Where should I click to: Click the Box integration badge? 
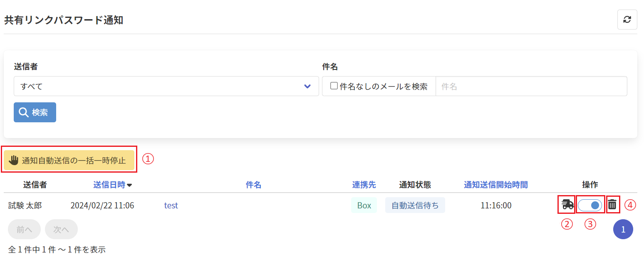tap(364, 206)
